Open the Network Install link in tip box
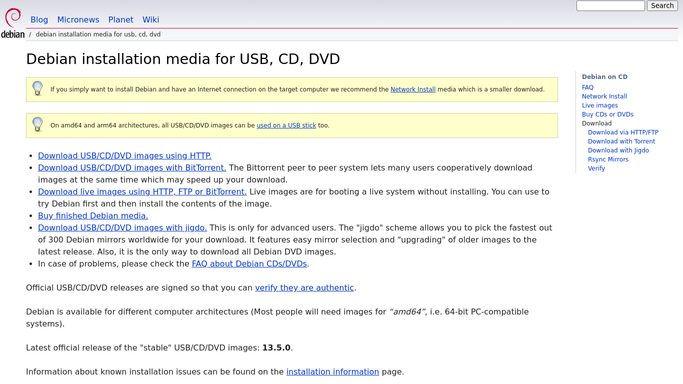Viewport: 683px width, 384px height. (x=413, y=89)
